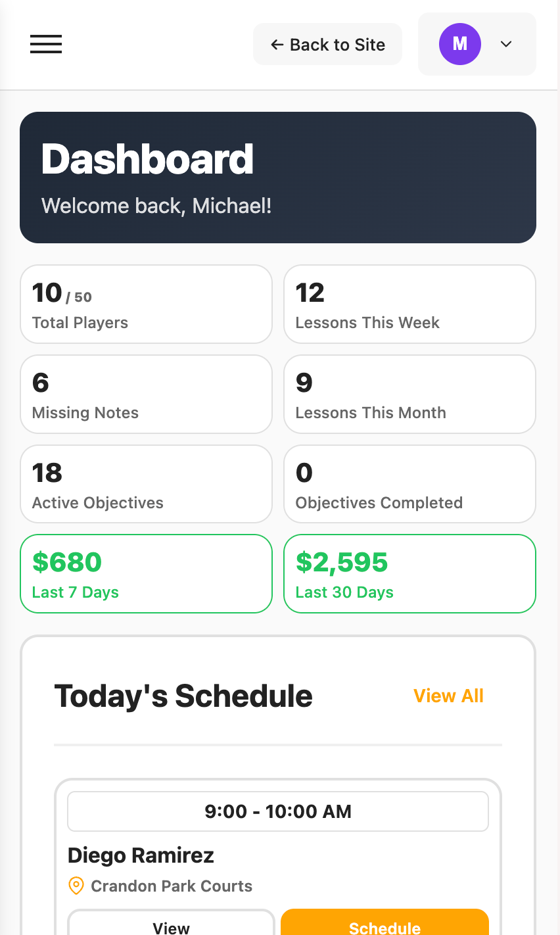Image resolution: width=560 pixels, height=935 pixels.
Task: Open the $2,595 Last 30 Days earnings card
Action: (x=409, y=573)
